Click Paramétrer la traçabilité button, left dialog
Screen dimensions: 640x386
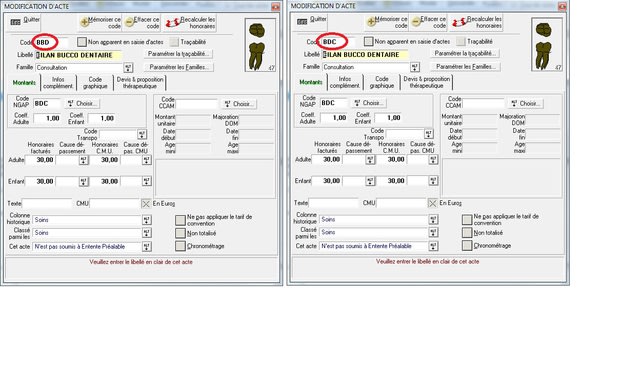179,54
